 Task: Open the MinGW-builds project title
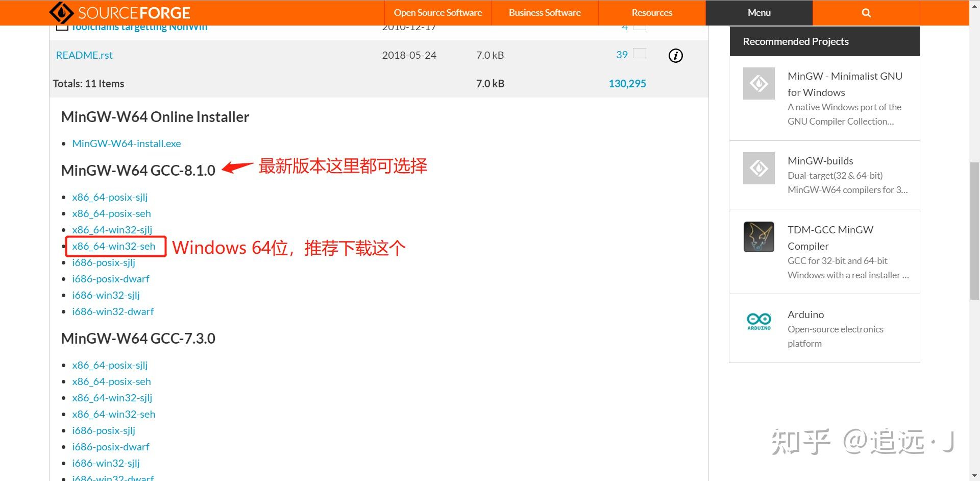click(820, 161)
